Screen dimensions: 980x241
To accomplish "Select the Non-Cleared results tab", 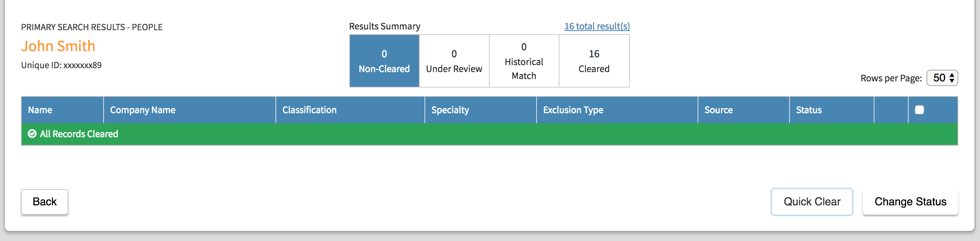I will point(384,61).
